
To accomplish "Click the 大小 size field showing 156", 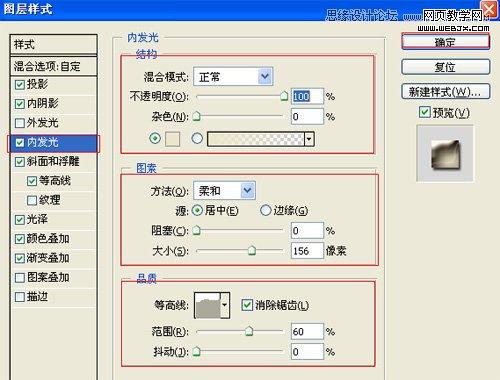I will click(x=307, y=251).
